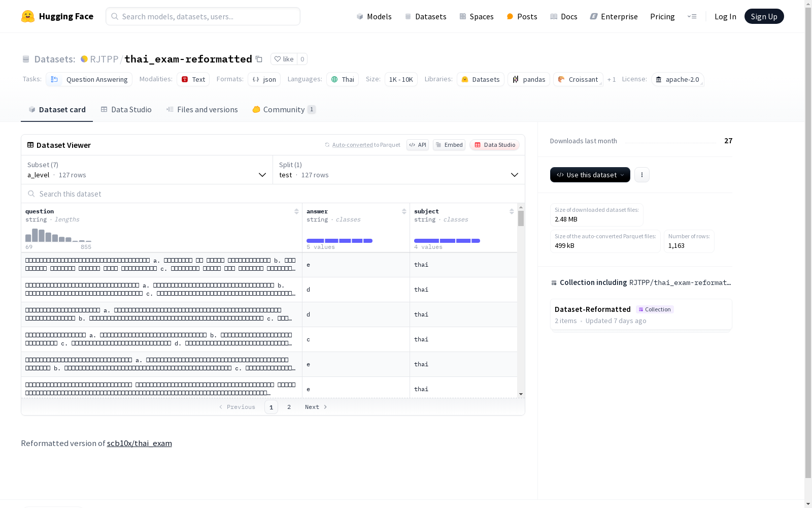Switch to the Dataset card tab
Image resolution: width=812 pixels, height=508 pixels.
[x=57, y=110]
